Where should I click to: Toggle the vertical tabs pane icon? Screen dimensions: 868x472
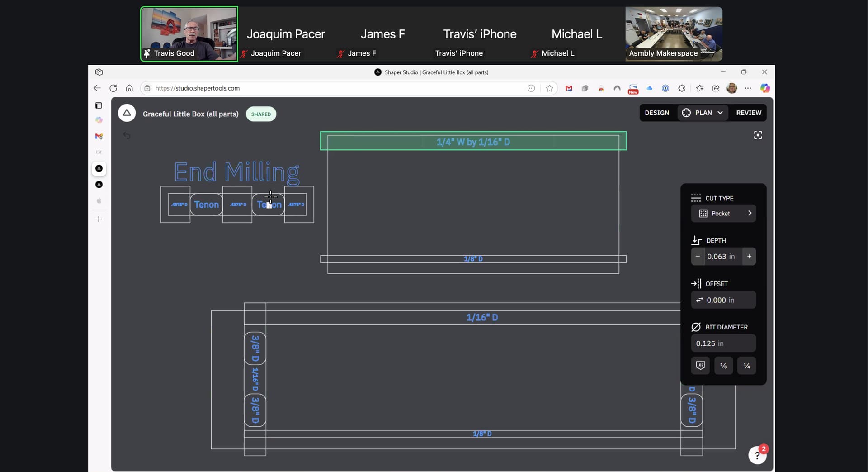(x=99, y=105)
